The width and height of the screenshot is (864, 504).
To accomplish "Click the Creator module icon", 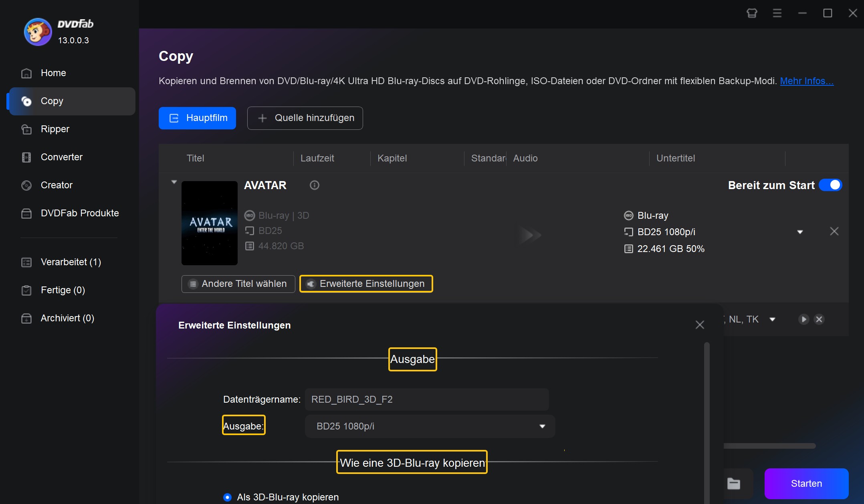I will coord(26,185).
